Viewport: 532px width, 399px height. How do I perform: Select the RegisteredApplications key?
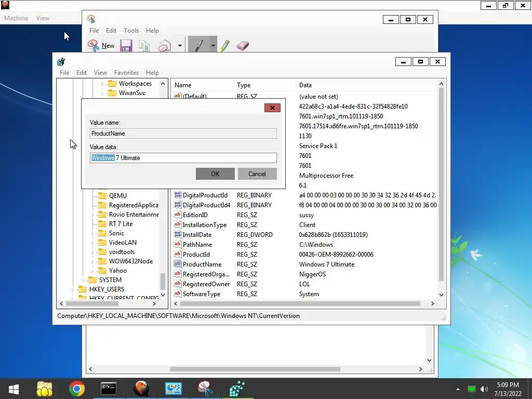click(x=134, y=205)
